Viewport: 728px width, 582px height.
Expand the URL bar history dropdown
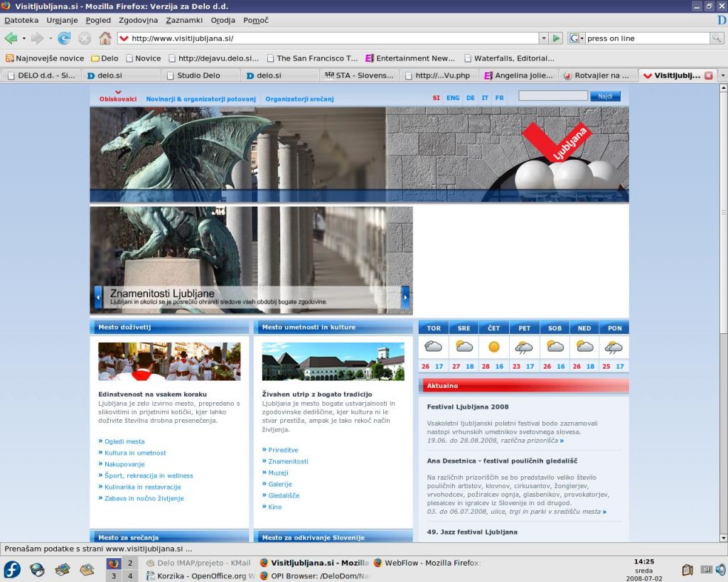click(x=544, y=38)
